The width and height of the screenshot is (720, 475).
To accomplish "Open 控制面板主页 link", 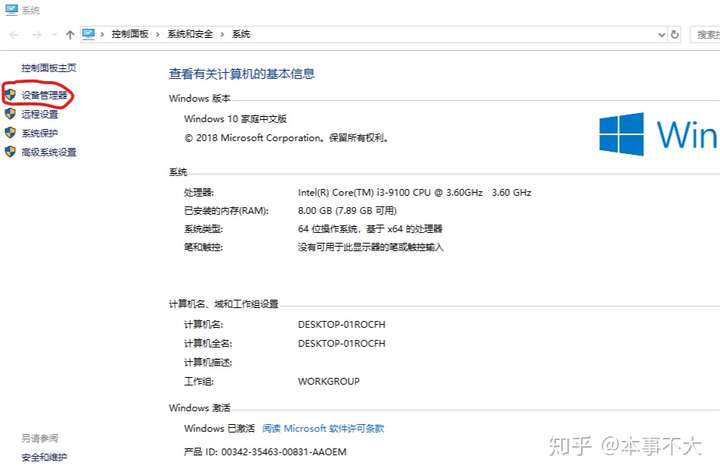I will point(49,68).
